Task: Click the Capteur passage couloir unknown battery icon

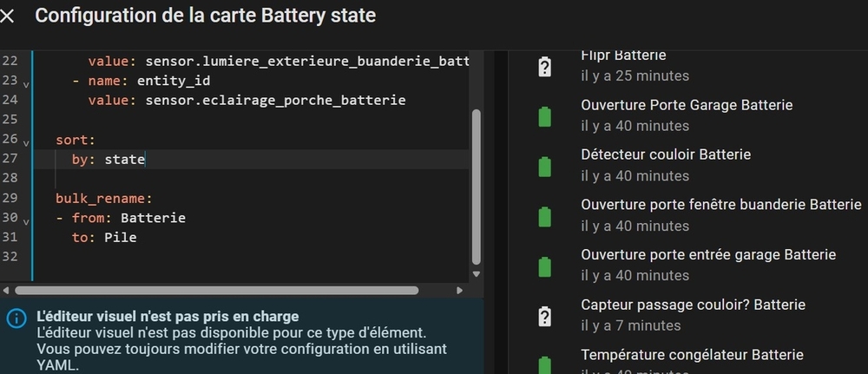Action: click(545, 317)
